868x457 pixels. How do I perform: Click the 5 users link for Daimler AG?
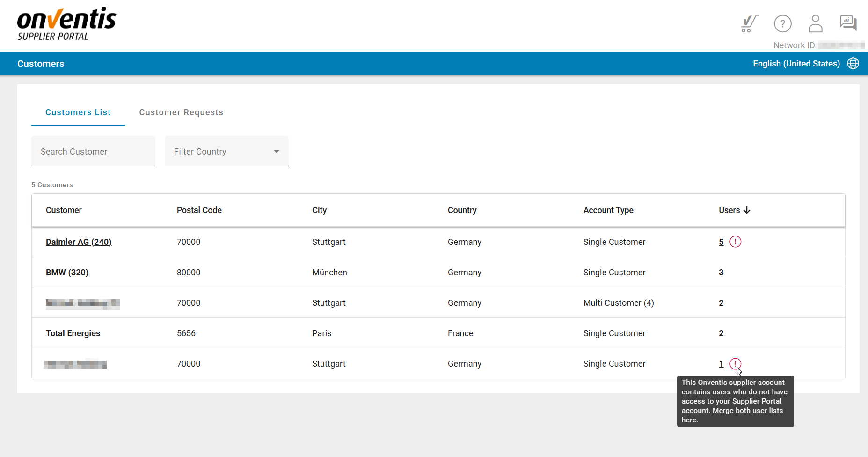(x=721, y=242)
